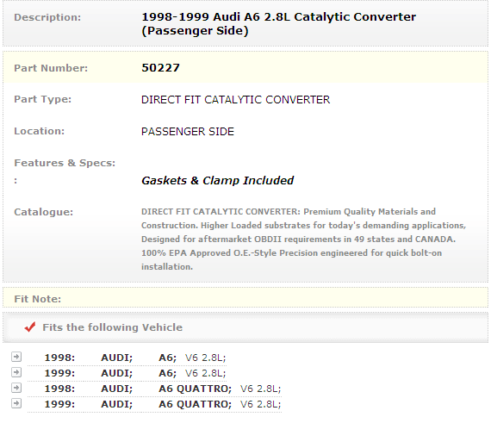Click arrow icon beside 1999 A6 Quattro row
Image resolution: width=491 pixels, height=448 pixels.
click(x=16, y=403)
